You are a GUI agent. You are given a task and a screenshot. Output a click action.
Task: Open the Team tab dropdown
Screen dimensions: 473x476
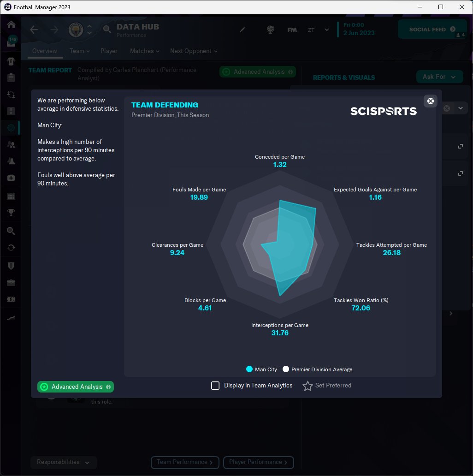click(x=79, y=51)
